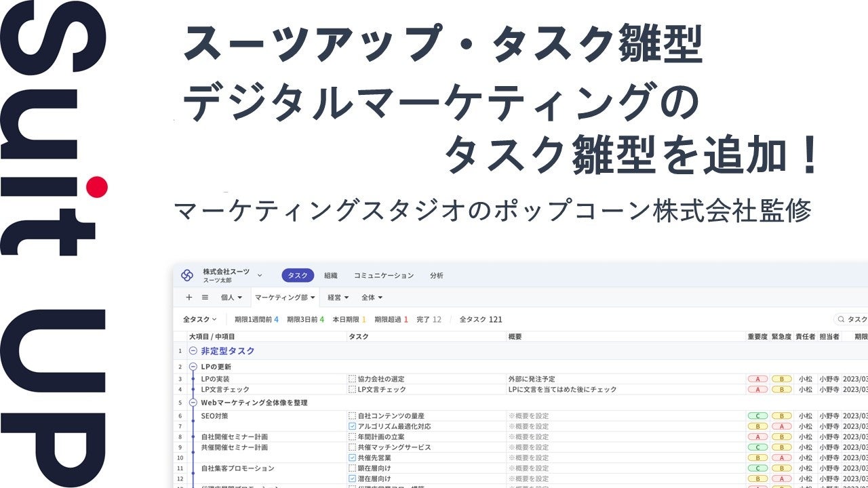Click 小野寺 in the 協力会社の選定 row
The height and width of the screenshot is (488, 868).
pos(829,379)
